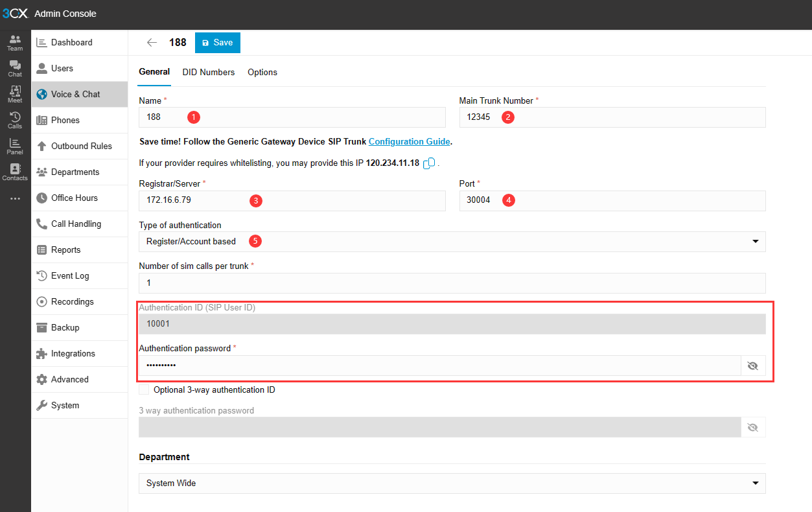Open the Chat icon in left rail
Image resolution: width=812 pixels, height=512 pixels.
point(15,69)
